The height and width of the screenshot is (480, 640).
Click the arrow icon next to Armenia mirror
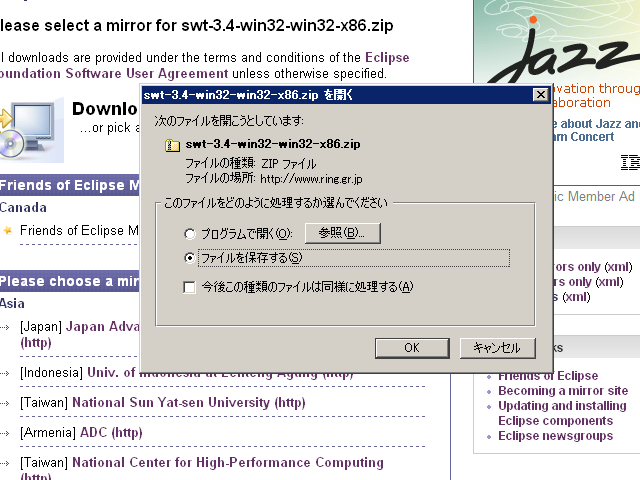(x=5, y=433)
